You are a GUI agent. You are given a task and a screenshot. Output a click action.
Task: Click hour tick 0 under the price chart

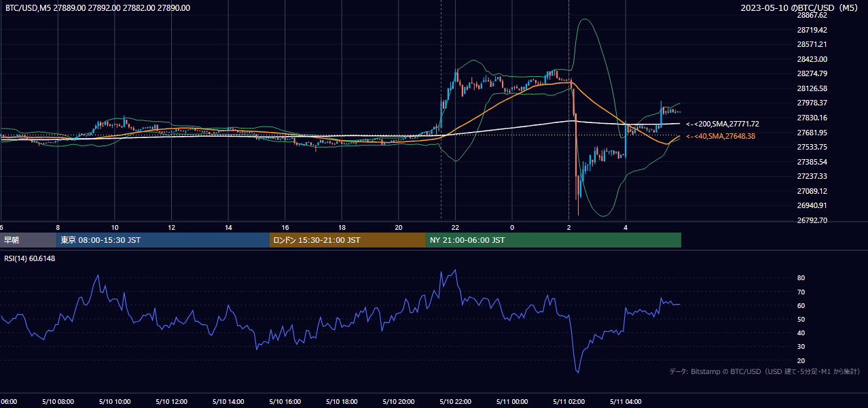click(512, 228)
